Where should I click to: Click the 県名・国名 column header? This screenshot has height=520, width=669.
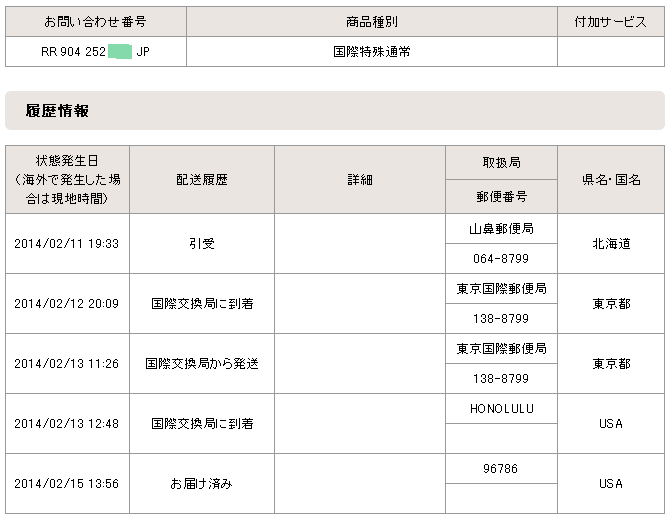pyautogui.click(x=611, y=179)
